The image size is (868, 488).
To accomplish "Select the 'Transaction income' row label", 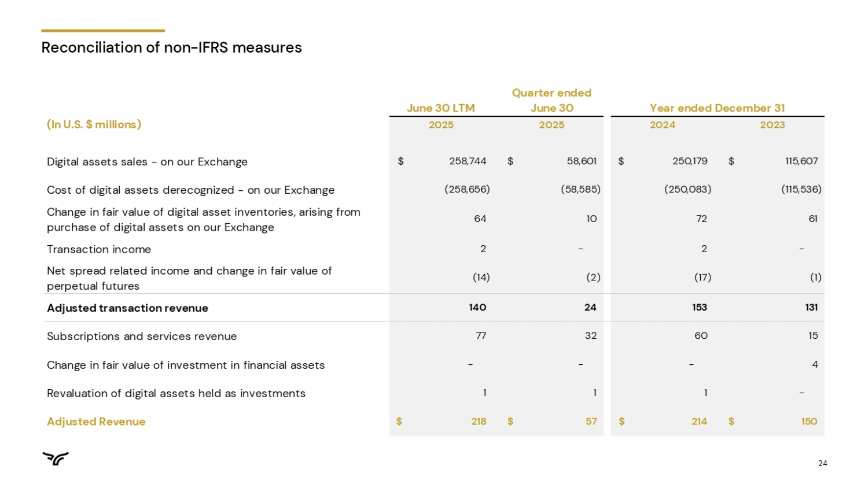I will click(99, 249).
